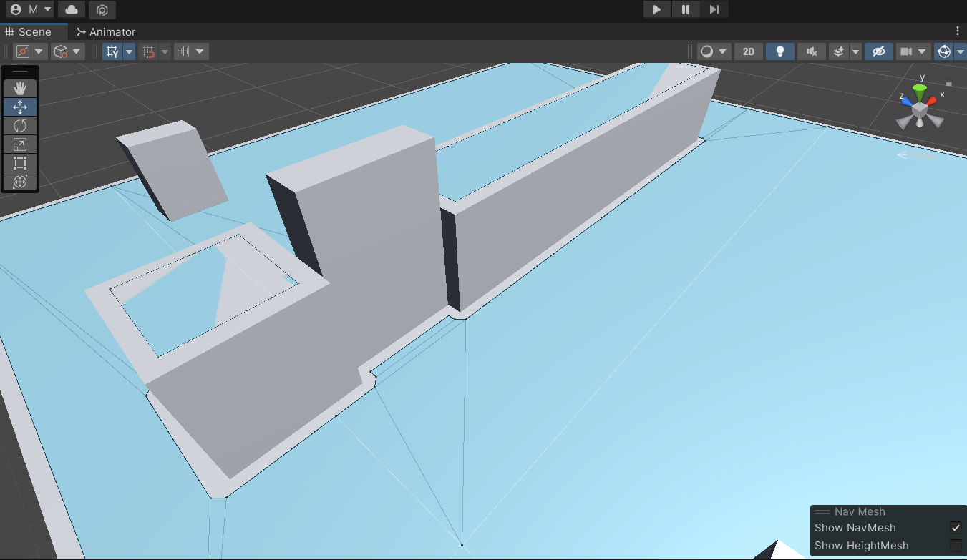Open cloud services icon
967x560 pixels.
(71, 9)
